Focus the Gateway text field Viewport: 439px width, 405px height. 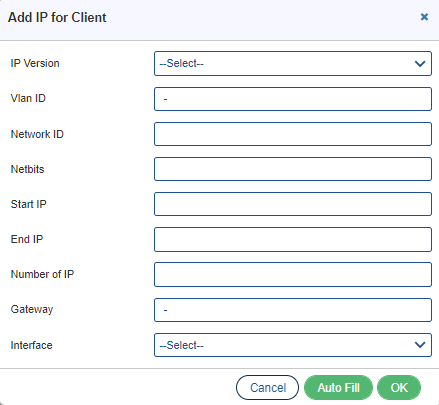[293, 310]
